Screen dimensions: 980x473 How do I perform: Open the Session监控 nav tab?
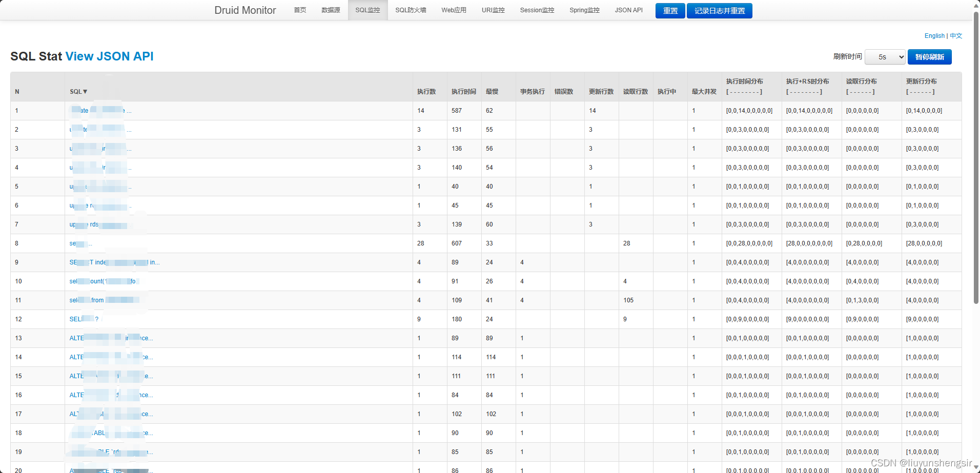[537, 10]
